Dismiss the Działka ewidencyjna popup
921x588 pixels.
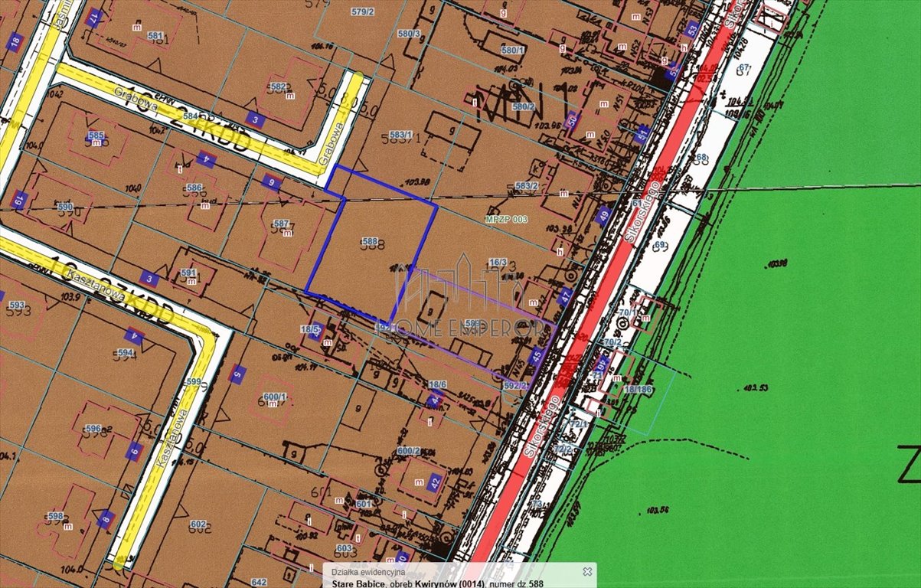pos(585,570)
